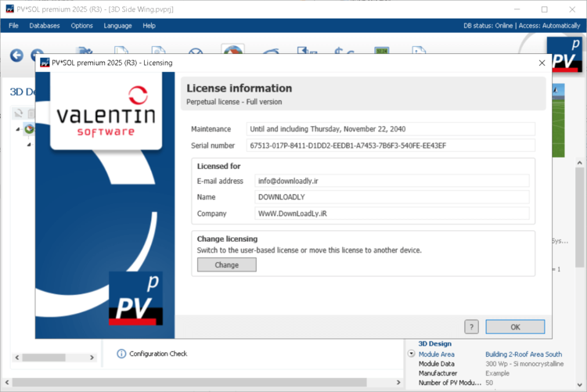
Task: Click the E-mail address label
Action: pyautogui.click(x=220, y=181)
